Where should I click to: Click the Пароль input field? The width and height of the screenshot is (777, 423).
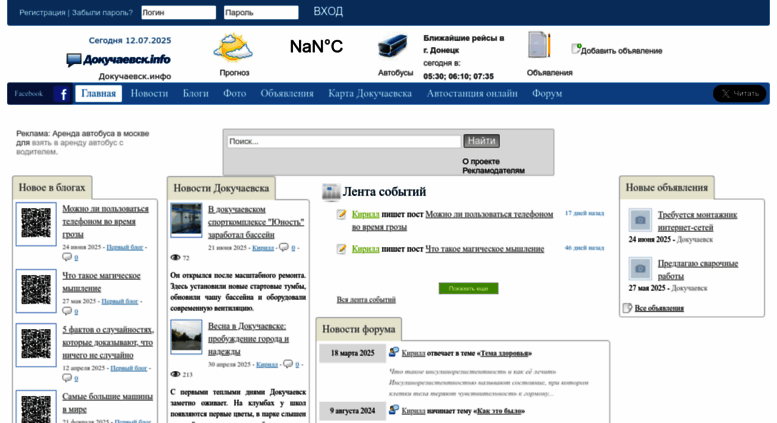tap(261, 12)
